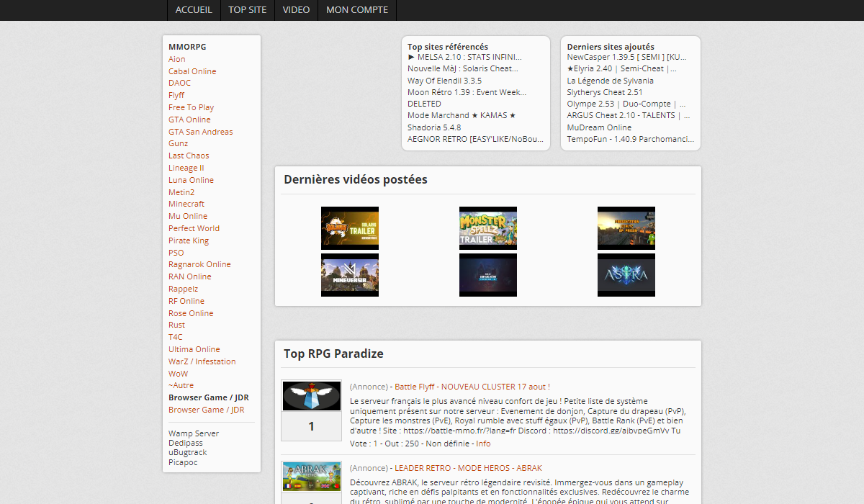
Task: Visit the Wamp Server link
Action: coord(193,433)
